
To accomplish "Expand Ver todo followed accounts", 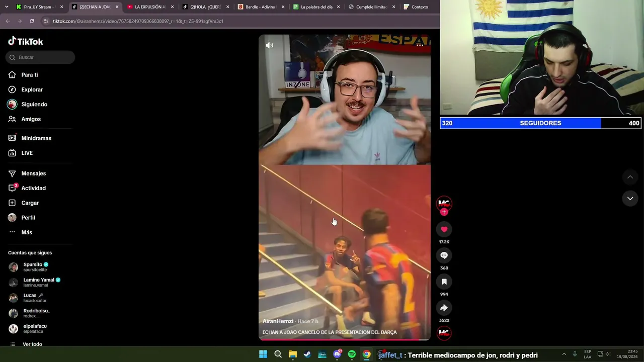I will [26, 344].
